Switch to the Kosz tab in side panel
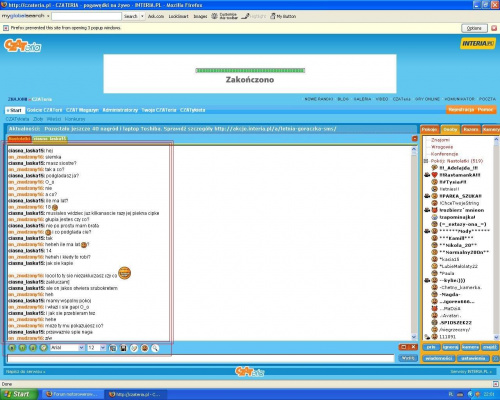The image size is (500, 400). pyautogui.click(x=471, y=129)
